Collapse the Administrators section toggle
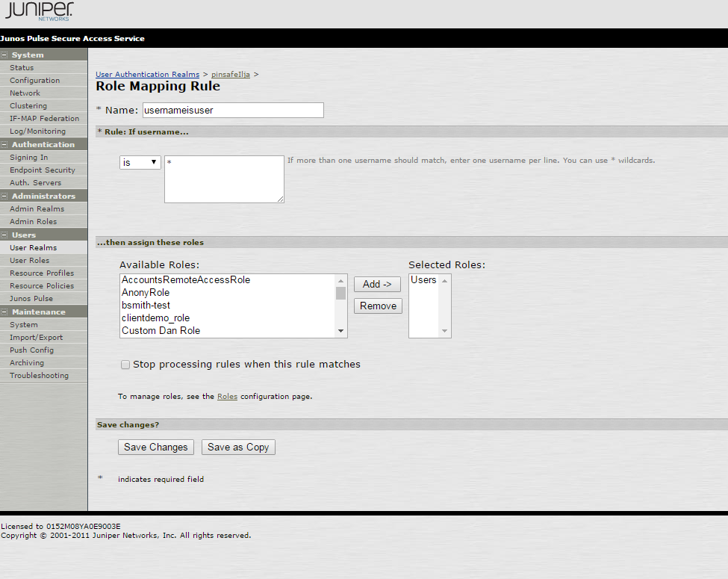Screen dimensions: 728x579 pyautogui.click(x=4, y=196)
